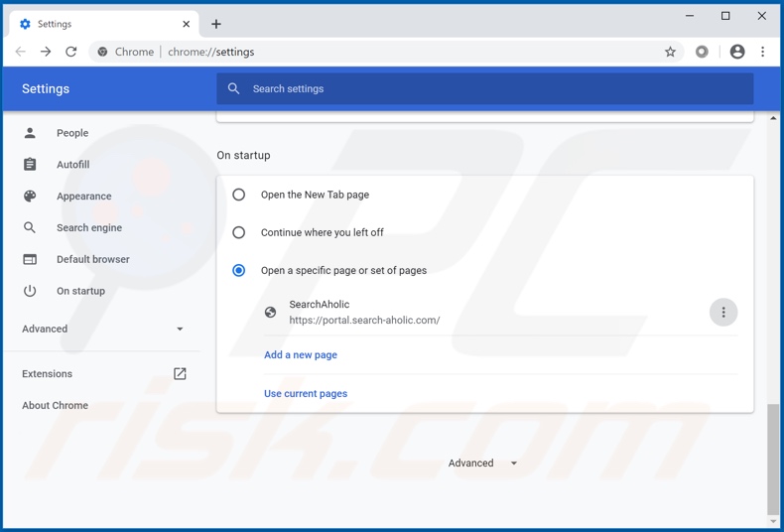
Task: Choose "Open a specific page or set of pages"
Action: [239, 270]
